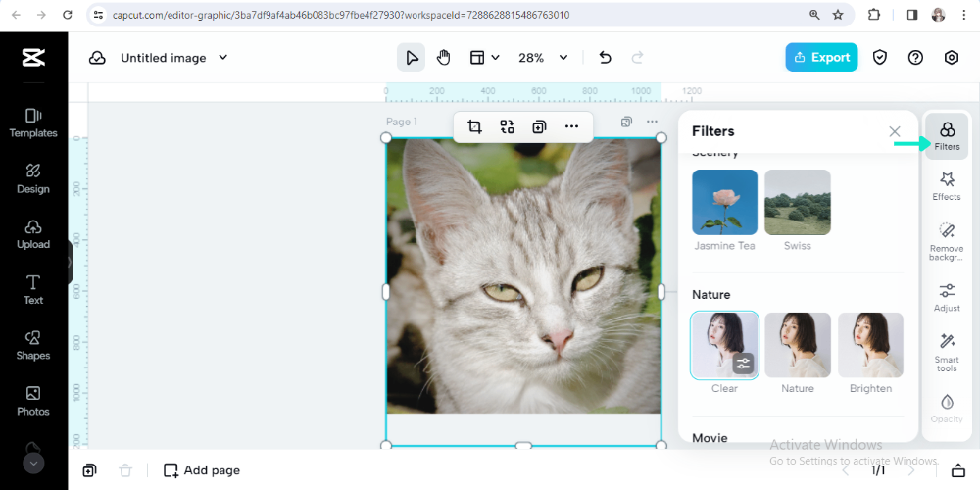Click the bottom-left duplicate page icon
This screenshot has width=980, height=490.
point(89,470)
